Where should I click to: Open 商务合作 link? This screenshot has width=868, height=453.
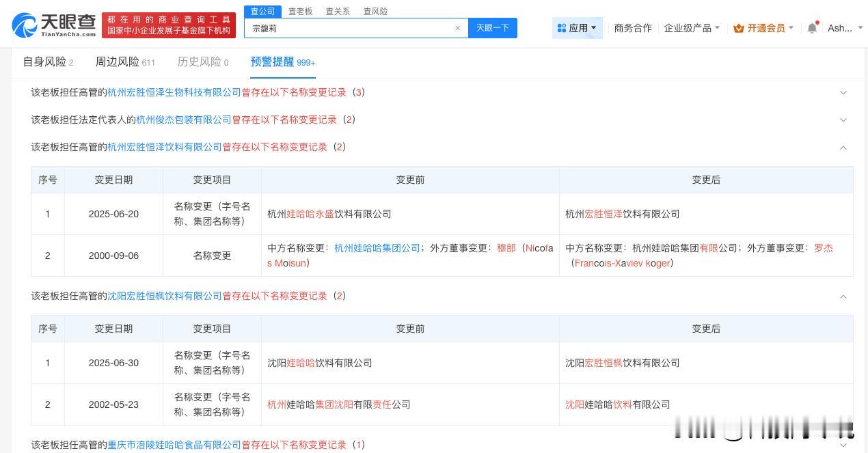[633, 28]
